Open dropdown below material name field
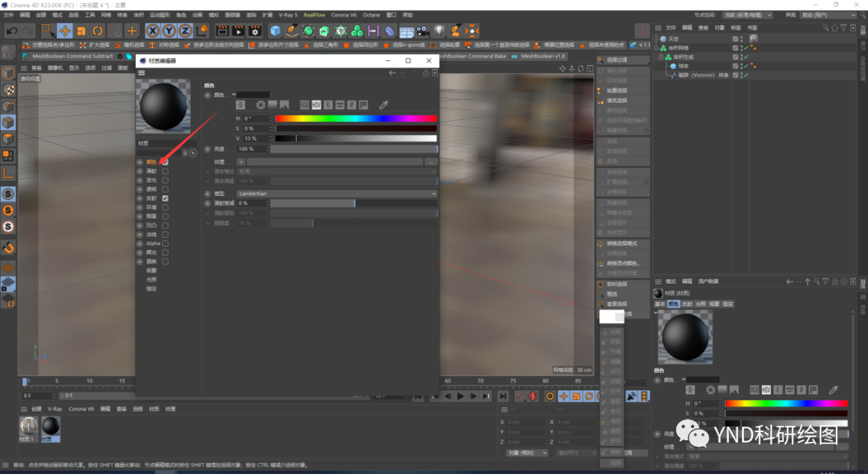The width and height of the screenshot is (868, 474). click(185, 153)
